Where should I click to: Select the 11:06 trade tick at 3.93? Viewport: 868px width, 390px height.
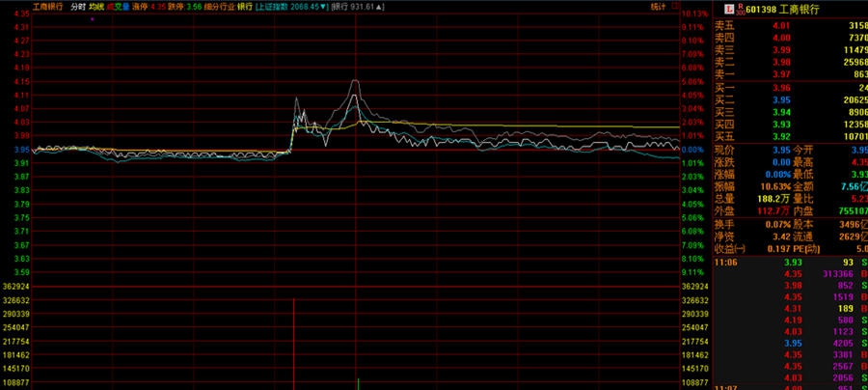pos(791,262)
